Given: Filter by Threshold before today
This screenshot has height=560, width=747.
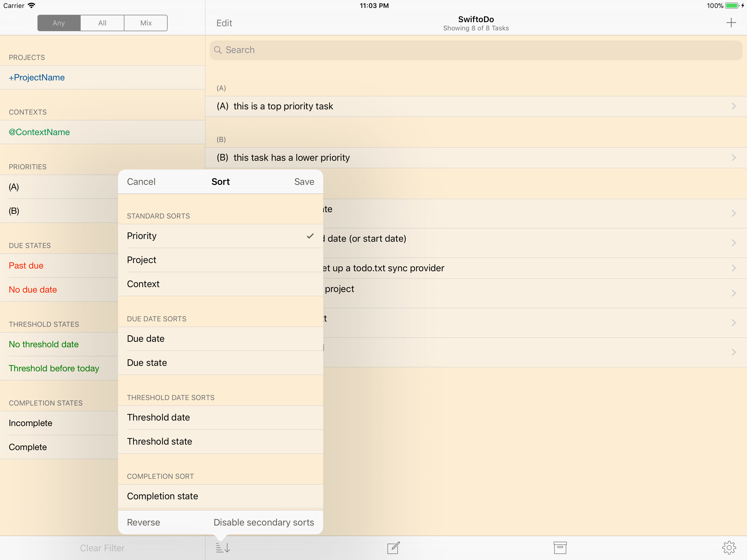Looking at the screenshot, I should coord(59,368).
